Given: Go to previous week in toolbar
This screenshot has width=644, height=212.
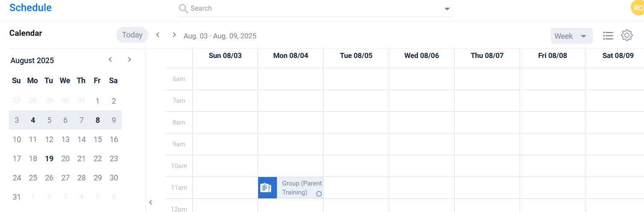Looking at the screenshot, I should pos(158,35).
